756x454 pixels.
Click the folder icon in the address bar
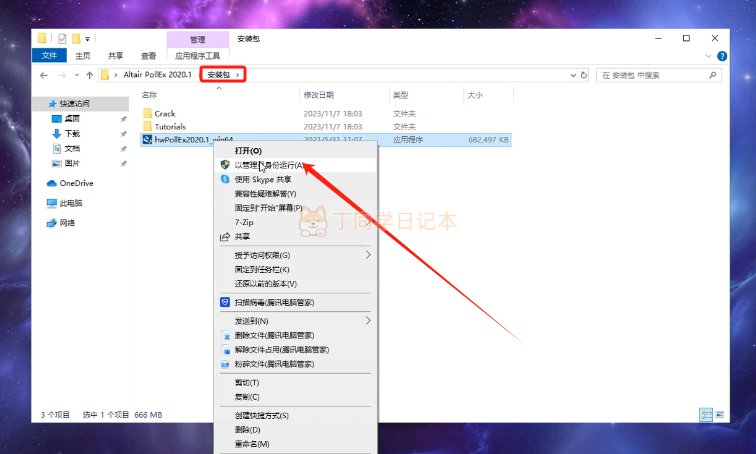point(105,75)
